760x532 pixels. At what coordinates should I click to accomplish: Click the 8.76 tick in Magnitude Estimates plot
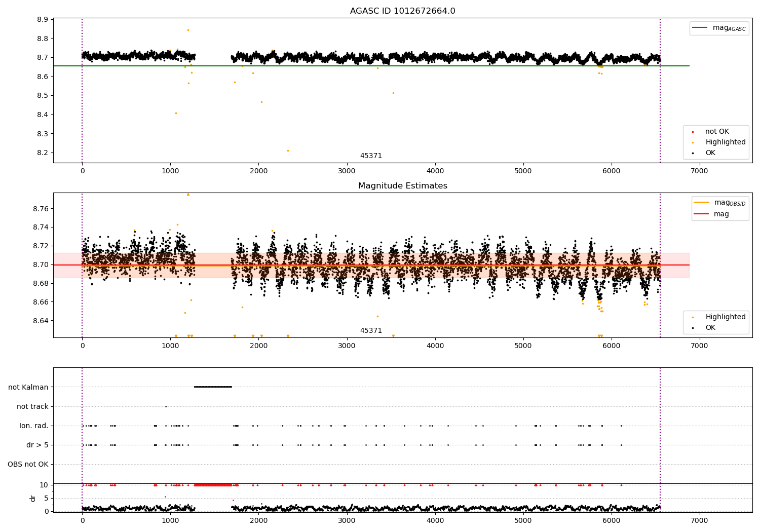(41, 209)
